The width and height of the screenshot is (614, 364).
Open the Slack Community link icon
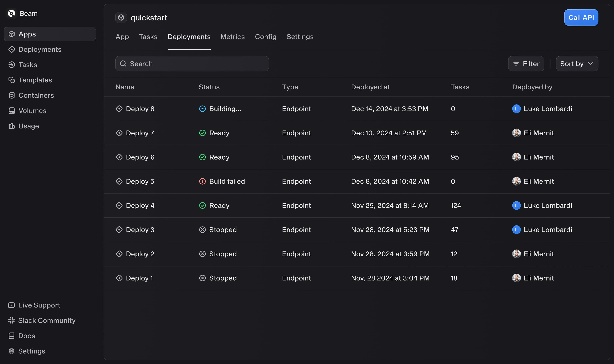12,320
